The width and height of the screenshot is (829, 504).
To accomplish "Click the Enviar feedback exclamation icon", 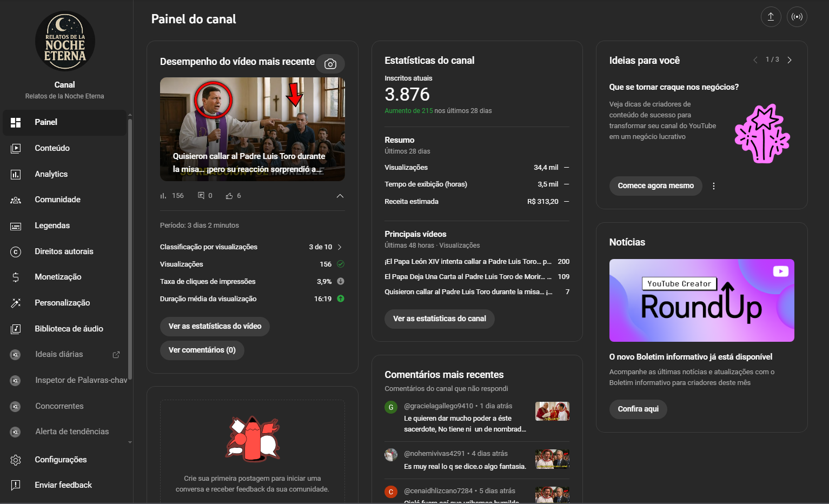I will tap(16, 485).
